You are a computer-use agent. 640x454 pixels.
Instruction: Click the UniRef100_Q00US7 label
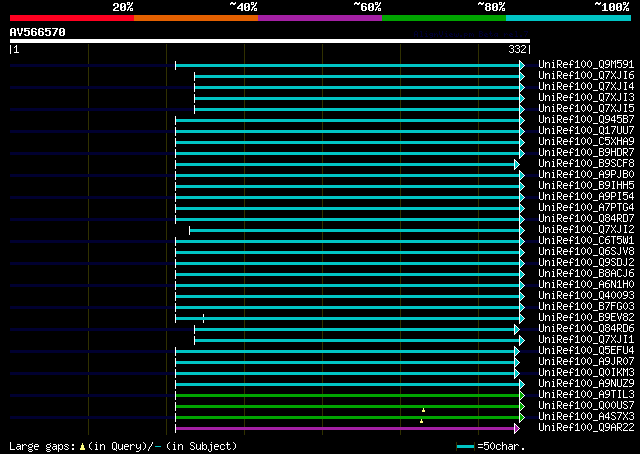point(586,405)
